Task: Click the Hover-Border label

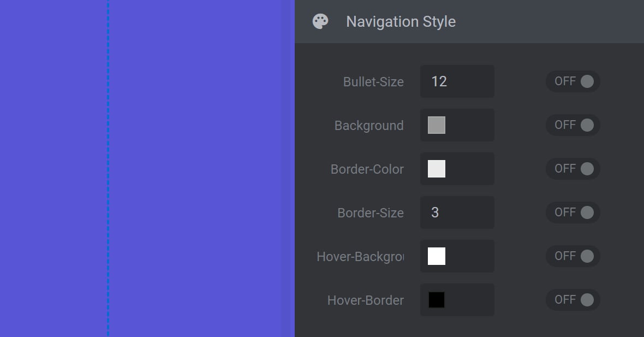Action: click(x=366, y=300)
